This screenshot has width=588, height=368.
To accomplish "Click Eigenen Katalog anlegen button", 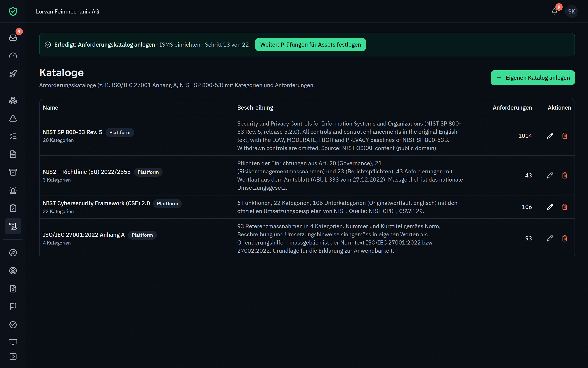I will coord(533,78).
